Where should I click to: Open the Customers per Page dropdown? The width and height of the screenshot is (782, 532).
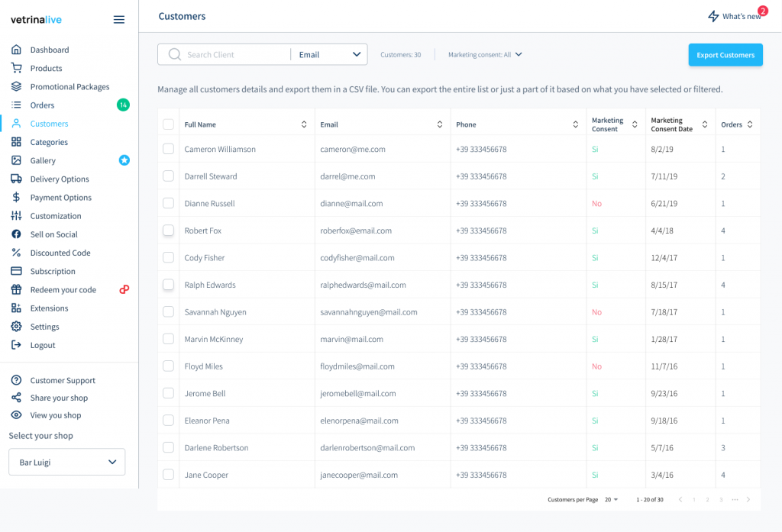[612, 500]
